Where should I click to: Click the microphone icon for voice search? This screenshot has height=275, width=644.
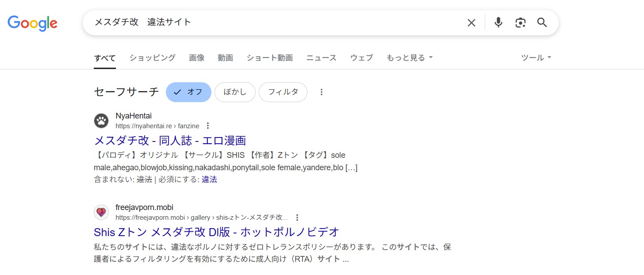[x=498, y=22]
